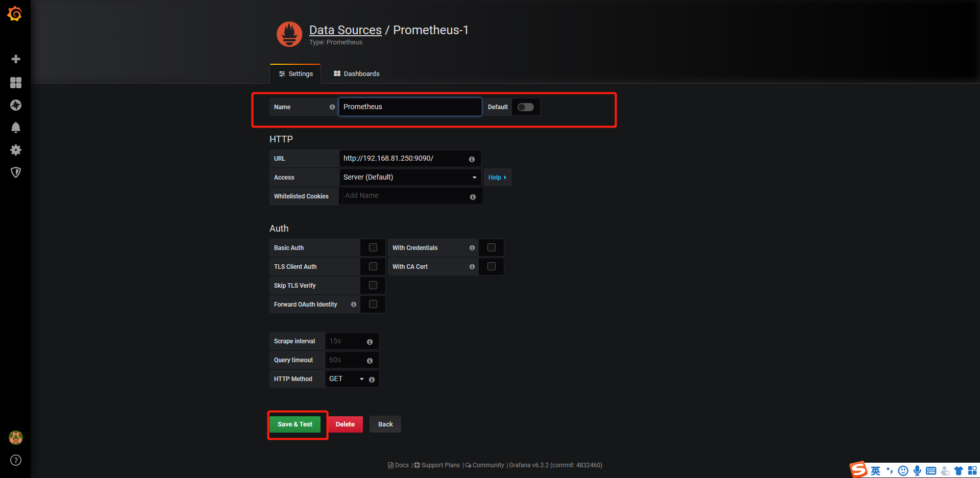The height and width of the screenshot is (478, 980).
Task: Click the Save & Test button
Action: point(295,424)
